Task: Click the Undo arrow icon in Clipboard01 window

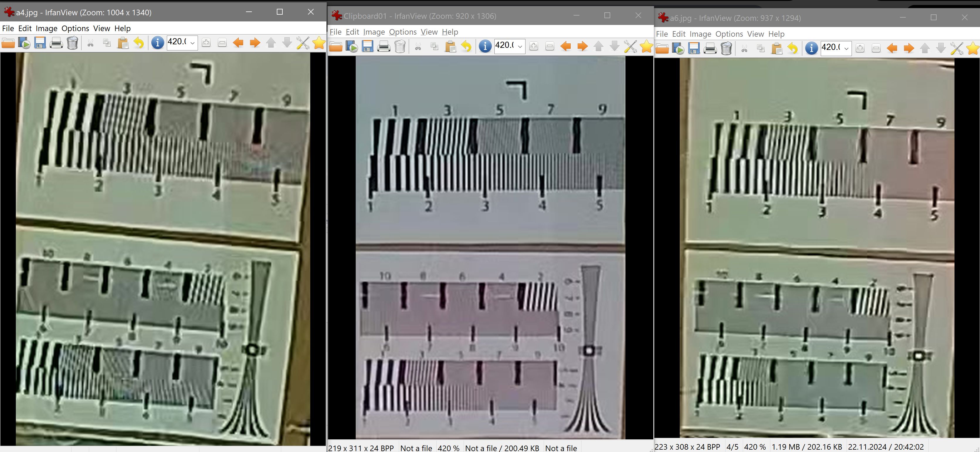Action: click(x=467, y=46)
